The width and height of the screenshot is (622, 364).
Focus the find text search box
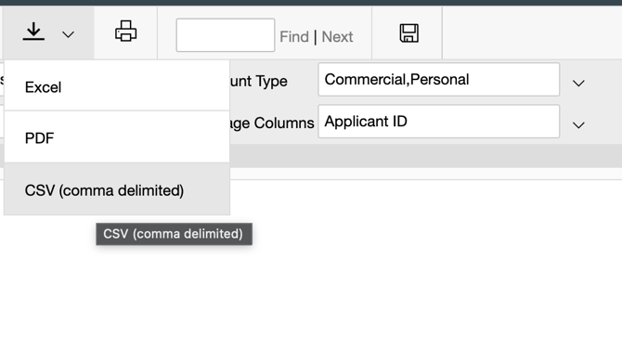coord(226,35)
